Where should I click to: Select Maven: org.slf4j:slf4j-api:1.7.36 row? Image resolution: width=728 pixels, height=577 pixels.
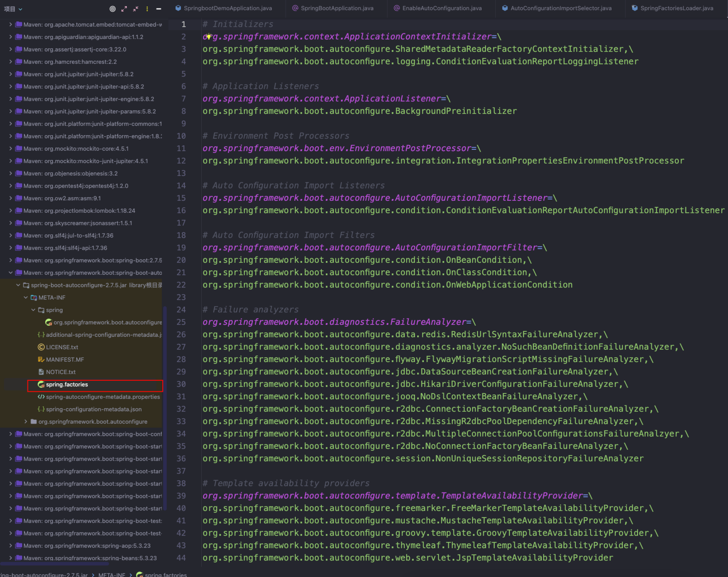[x=81, y=248]
